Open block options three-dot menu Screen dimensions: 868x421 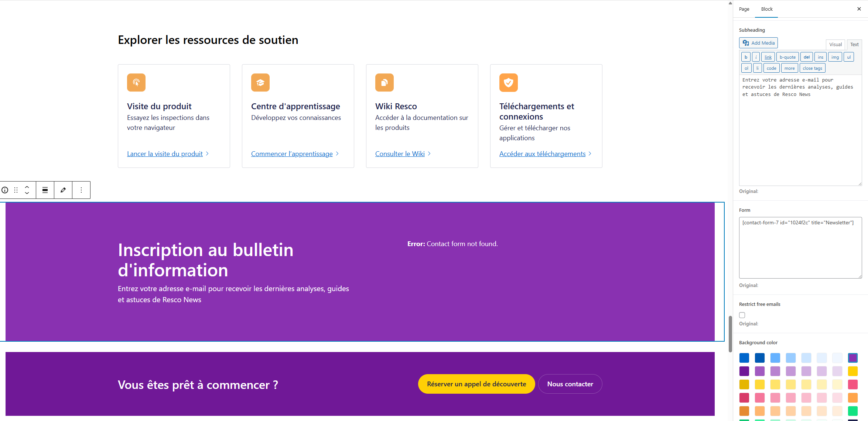click(81, 190)
